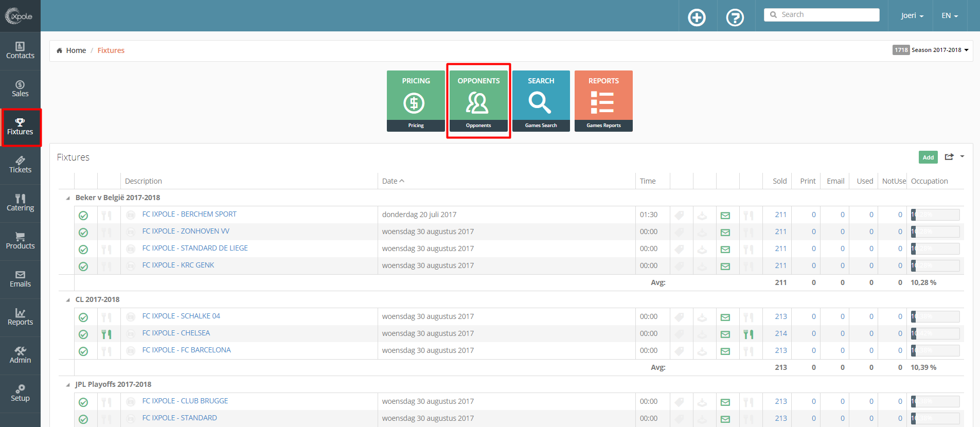Click the Occupation column header
This screenshot has width=980, height=427.
point(929,181)
